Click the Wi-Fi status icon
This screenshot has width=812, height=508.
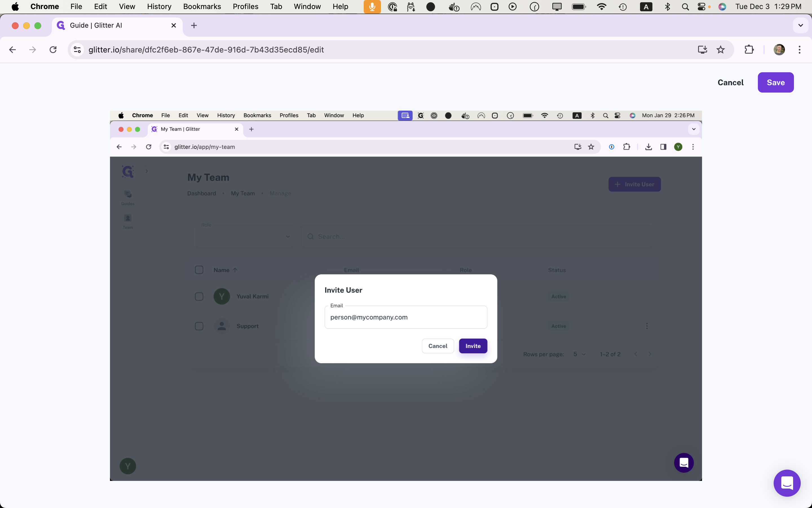point(602,7)
